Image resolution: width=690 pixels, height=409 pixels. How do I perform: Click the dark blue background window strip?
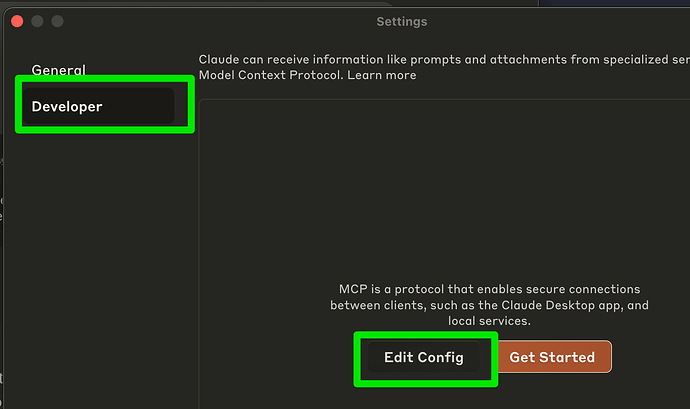pyautogui.click(x=615, y=3)
